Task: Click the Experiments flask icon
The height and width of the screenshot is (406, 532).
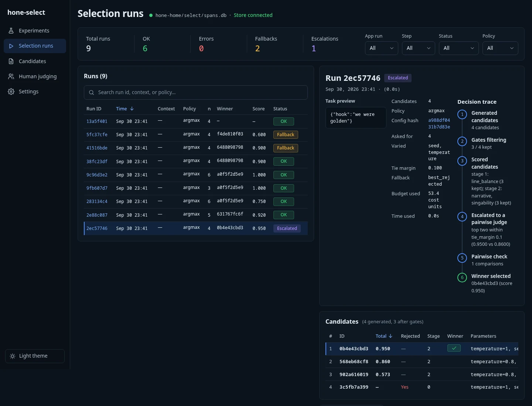Action: [x=11, y=31]
